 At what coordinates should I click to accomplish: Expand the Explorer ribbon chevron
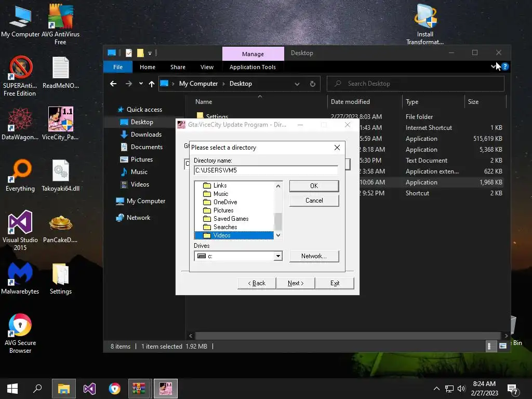tap(494, 66)
